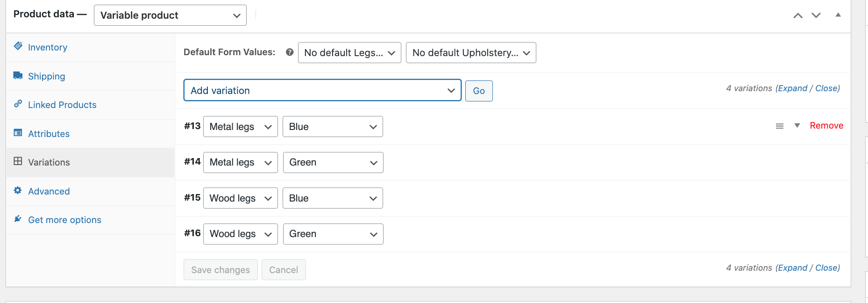
Task: Click the Linked Products chain icon
Action: [18, 104]
